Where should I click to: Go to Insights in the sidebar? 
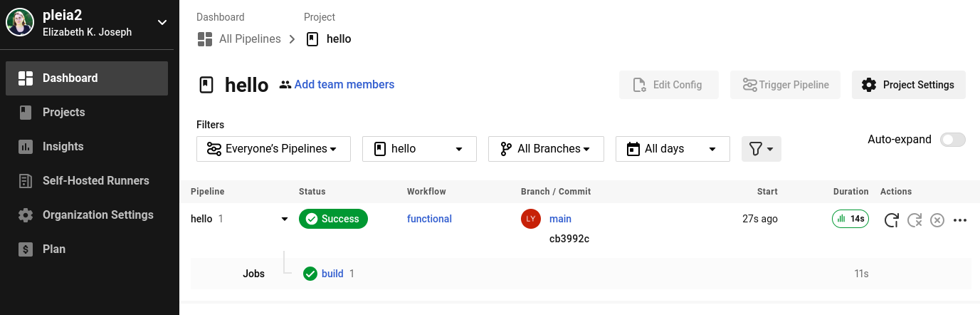[x=63, y=146]
